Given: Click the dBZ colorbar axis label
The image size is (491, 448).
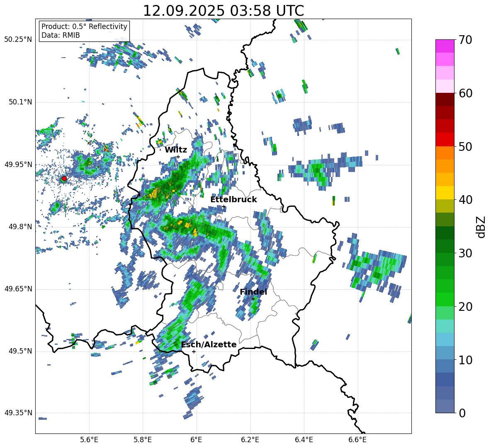Looking at the screenshot, I should (481, 227).
